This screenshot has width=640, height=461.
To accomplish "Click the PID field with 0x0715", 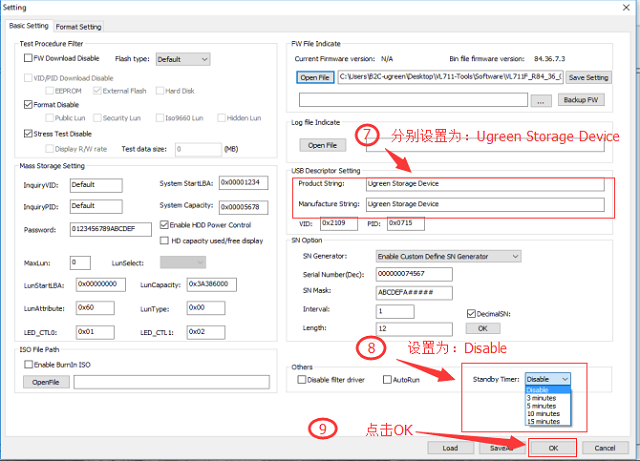I will 406,223.
